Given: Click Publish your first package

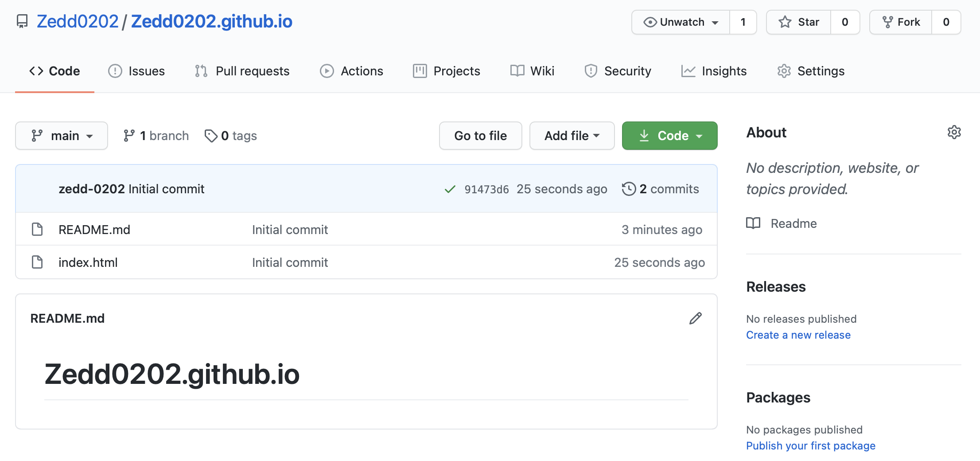Looking at the screenshot, I should pyautogui.click(x=811, y=445).
